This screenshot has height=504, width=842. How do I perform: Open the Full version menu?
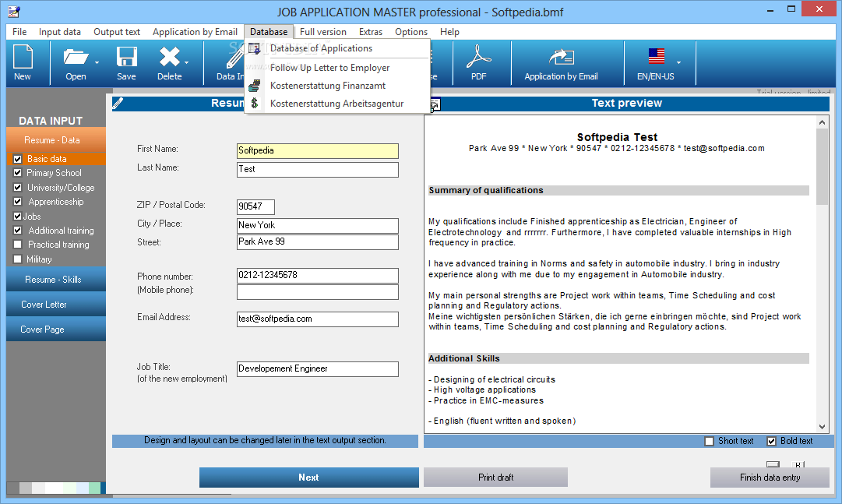tap(322, 32)
